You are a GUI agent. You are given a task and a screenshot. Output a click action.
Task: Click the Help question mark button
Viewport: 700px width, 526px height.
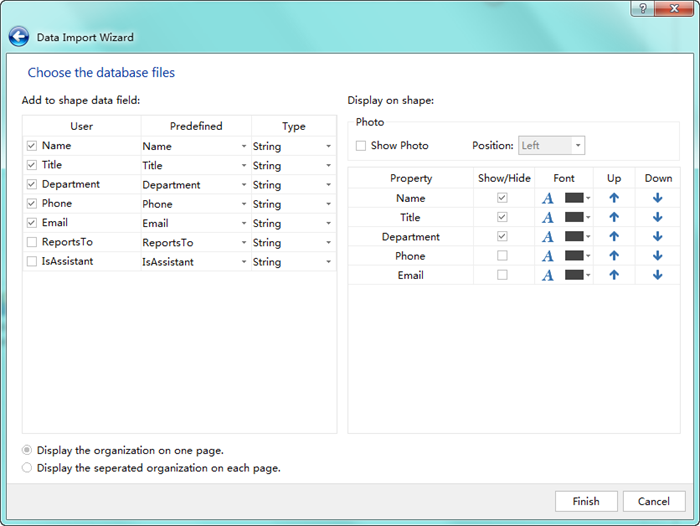(x=641, y=8)
